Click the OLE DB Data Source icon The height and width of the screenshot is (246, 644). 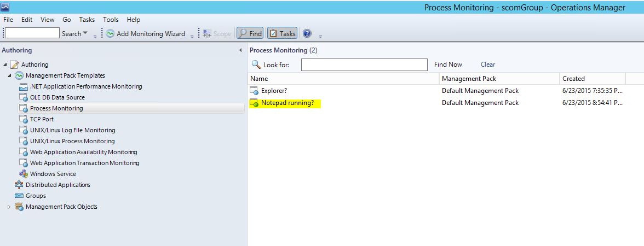tap(24, 97)
